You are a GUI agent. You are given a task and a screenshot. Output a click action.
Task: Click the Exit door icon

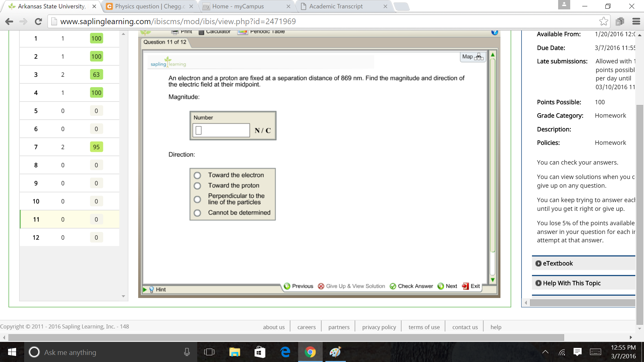(x=465, y=286)
